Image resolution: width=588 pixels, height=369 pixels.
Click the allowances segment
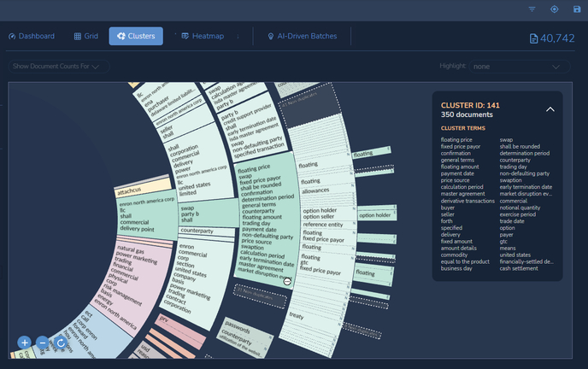[x=327, y=190]
